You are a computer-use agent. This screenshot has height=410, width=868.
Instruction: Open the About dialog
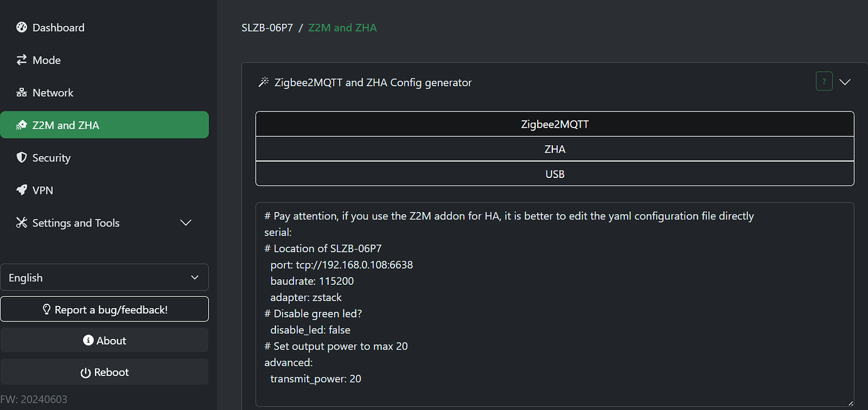pos(104,341)
